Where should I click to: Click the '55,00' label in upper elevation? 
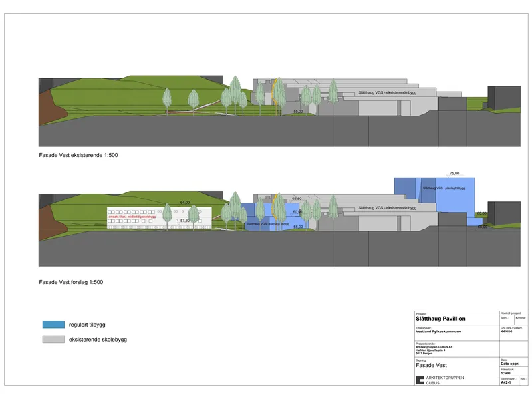[298, 112]
